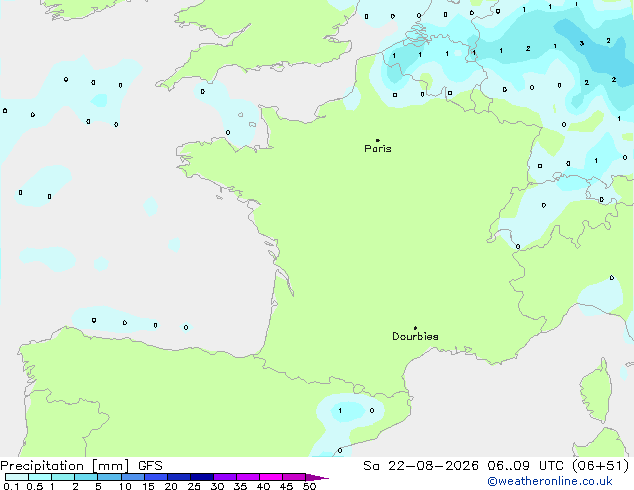The height and width of the screenshot is (490, 634).
Task: Click the '10' legend scale label
Action: pos(125,486)
